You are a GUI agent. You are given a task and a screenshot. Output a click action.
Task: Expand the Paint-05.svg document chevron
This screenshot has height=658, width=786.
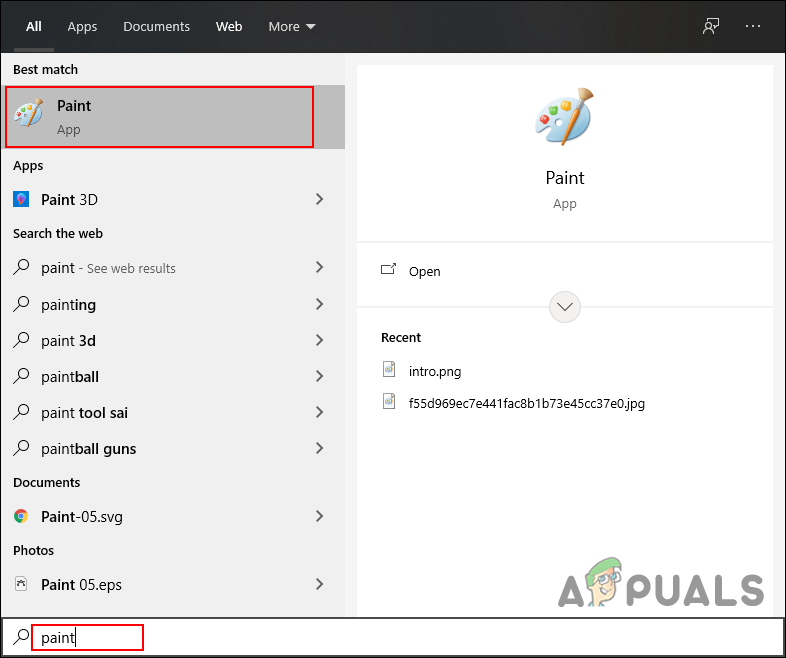coord(319,516)
